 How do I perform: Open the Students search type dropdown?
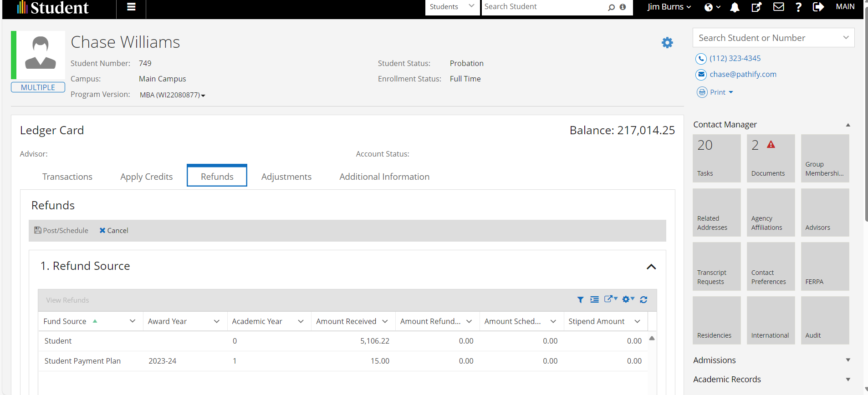(x=452, y=7)
